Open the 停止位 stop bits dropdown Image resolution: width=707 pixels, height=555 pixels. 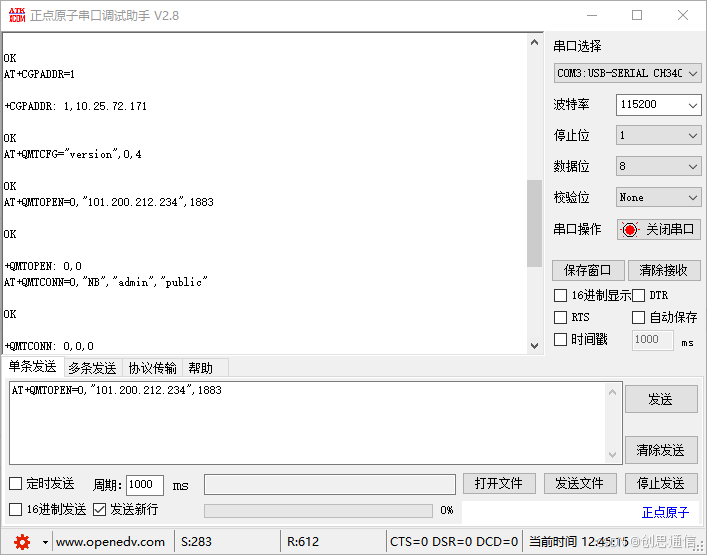click(x=658, y=135)
